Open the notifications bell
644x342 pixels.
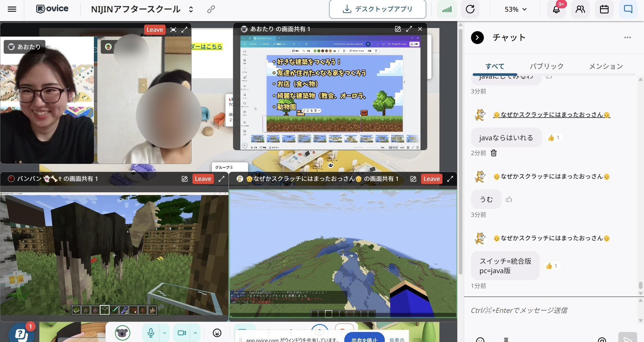click(556, 9)
